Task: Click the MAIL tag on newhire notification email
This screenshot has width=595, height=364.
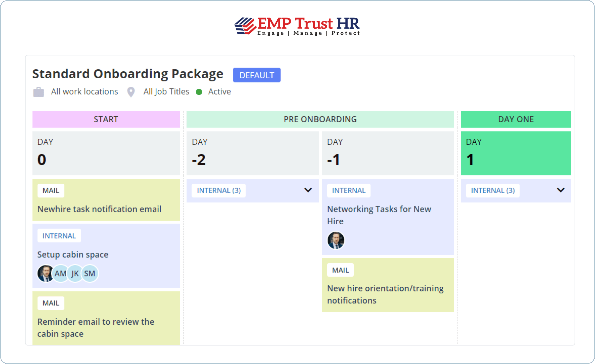Action: [x=51, y=190]
